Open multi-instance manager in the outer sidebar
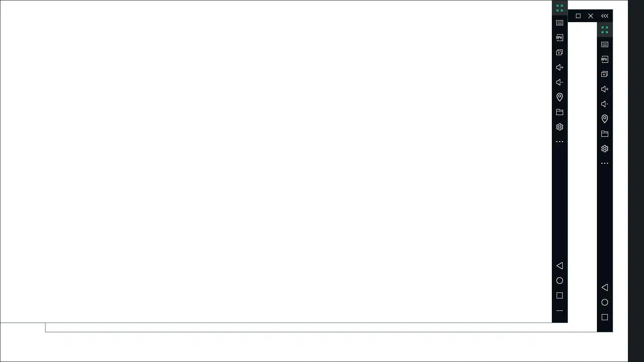This screenshot has height=362, width=644. pos(605,74)
